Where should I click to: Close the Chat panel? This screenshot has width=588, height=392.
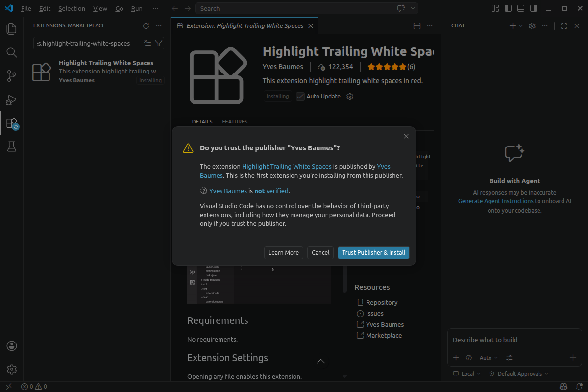(x=577, y=26)
